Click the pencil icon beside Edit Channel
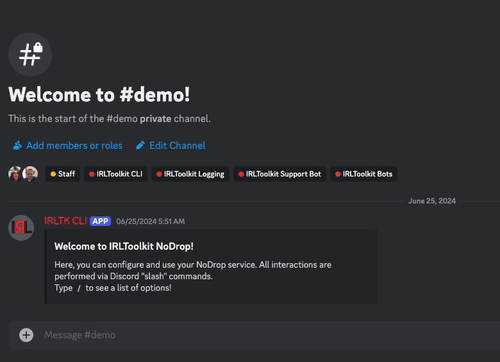 (140, 145)
